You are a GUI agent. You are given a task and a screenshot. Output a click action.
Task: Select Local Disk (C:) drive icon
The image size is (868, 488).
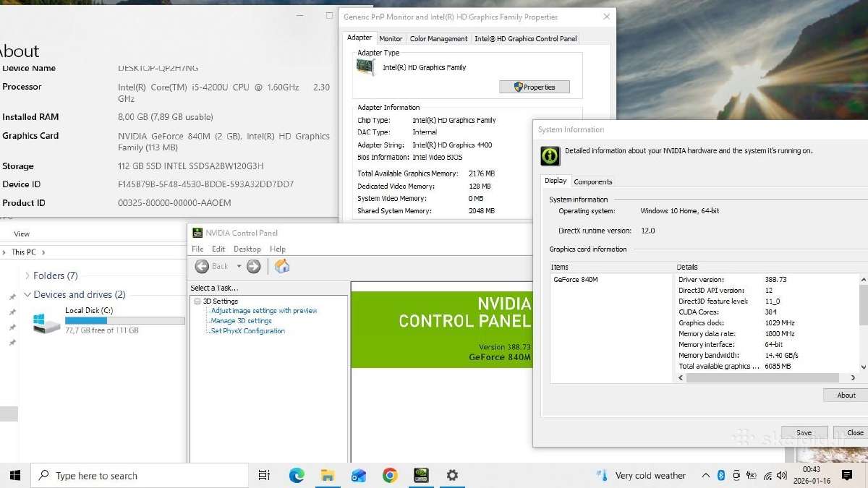pyautogui.click(x=47, y=322)
